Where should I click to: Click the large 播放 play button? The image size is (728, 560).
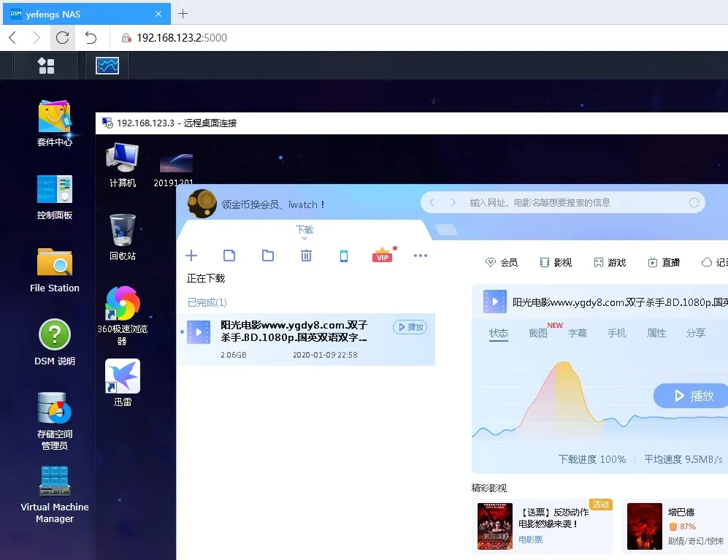pyautogui.click(x=691, y=396)
